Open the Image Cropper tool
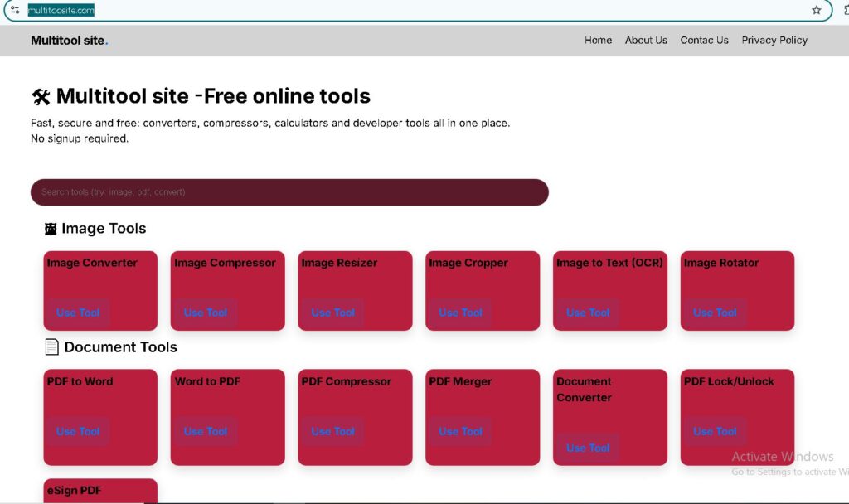The height and width of the screenshot is (504, 849). (x=460, y=313)
